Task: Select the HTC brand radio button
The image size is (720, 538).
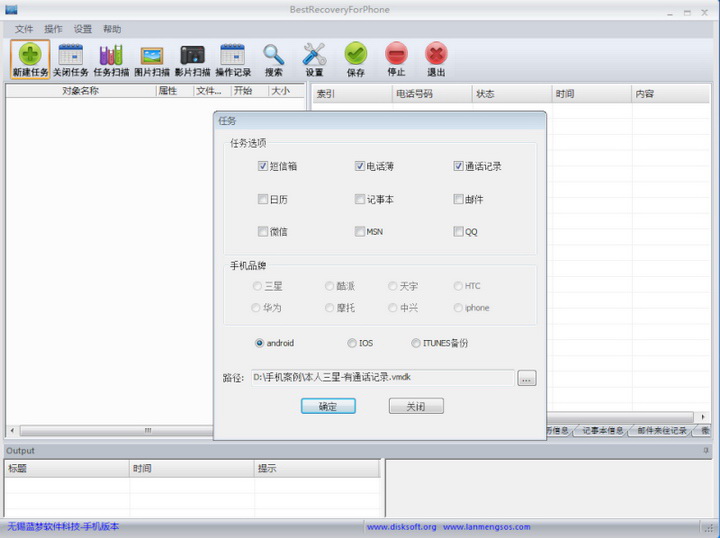Action: 458,286
